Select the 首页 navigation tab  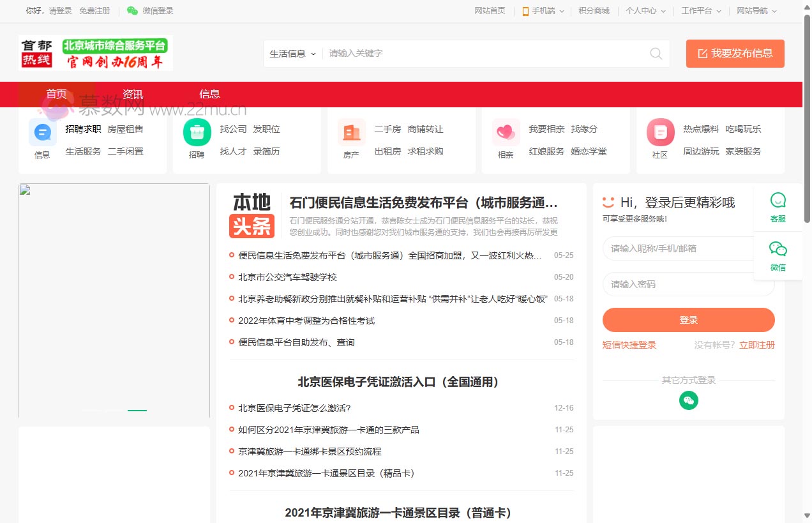click(56, 94)
